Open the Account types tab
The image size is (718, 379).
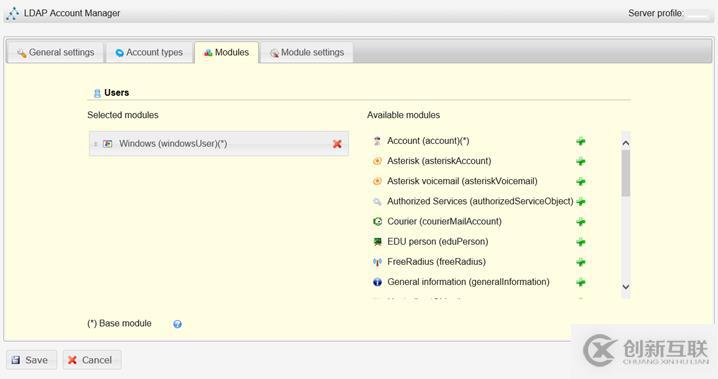[149, 53]
